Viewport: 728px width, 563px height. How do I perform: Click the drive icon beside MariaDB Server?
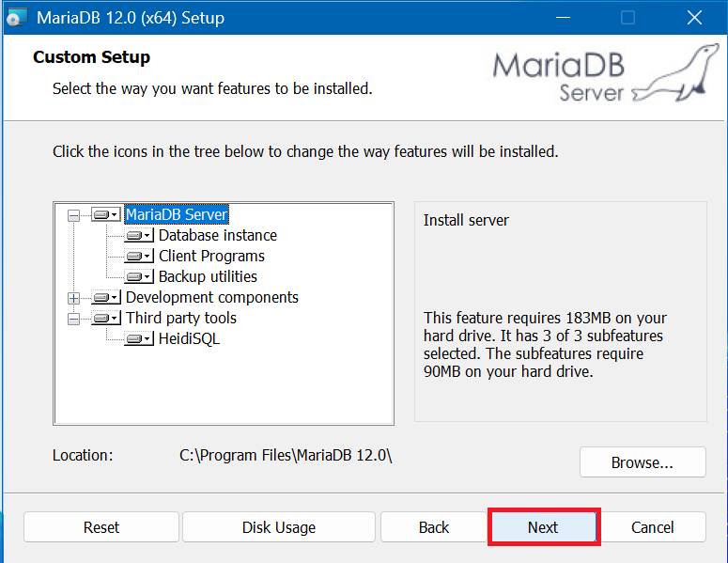[105, 215]
